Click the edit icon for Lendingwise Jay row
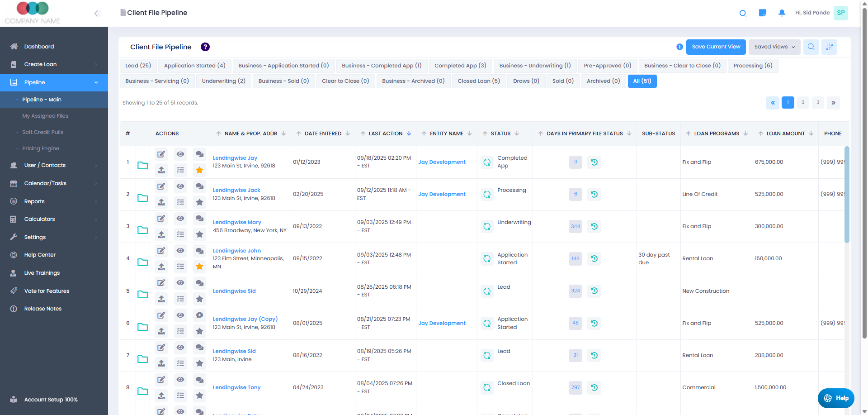868x415 pixels. (161, 154)
